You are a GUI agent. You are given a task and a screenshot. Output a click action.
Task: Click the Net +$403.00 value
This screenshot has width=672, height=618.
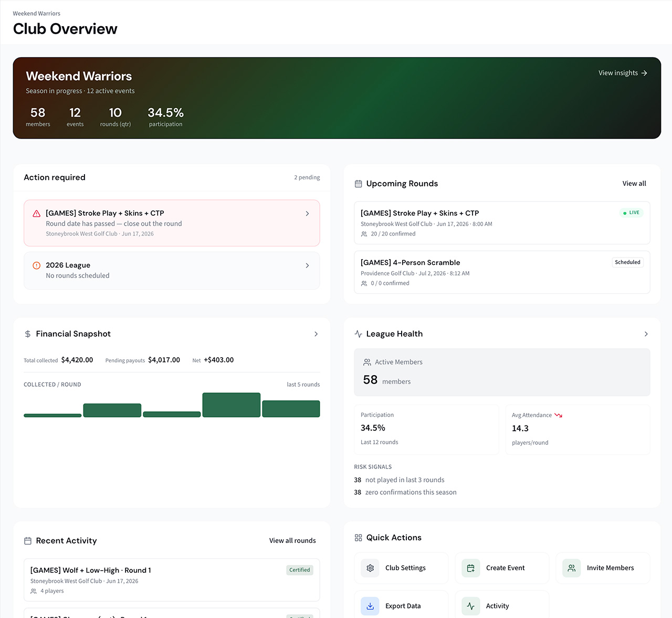tap(219, 360)
